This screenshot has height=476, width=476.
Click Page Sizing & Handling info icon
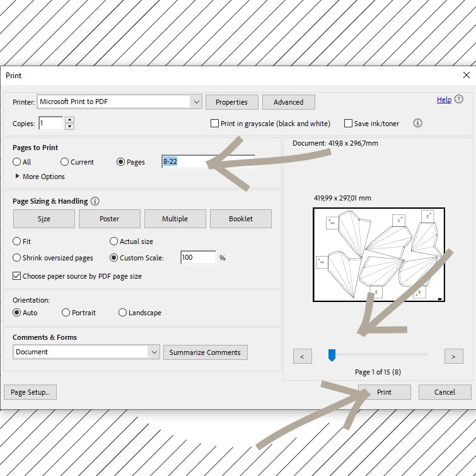[95, 201]
